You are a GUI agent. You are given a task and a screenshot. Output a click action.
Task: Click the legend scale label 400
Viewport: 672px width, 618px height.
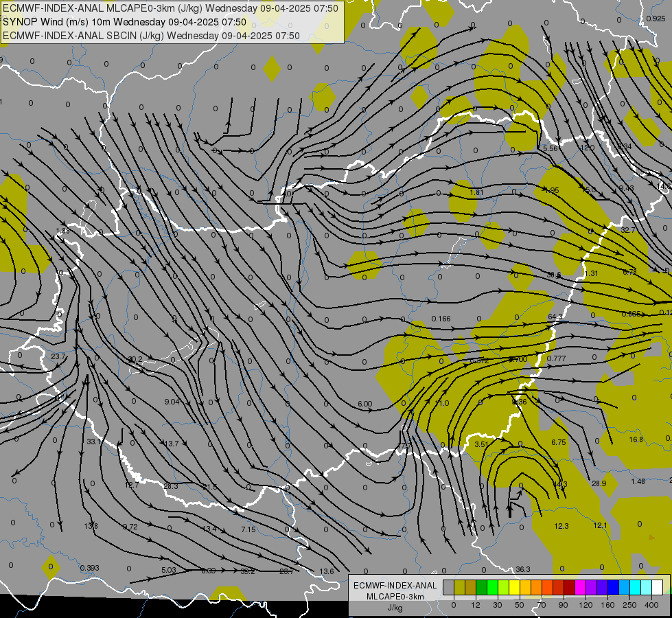pyautogui.click(x=651, y=605)
